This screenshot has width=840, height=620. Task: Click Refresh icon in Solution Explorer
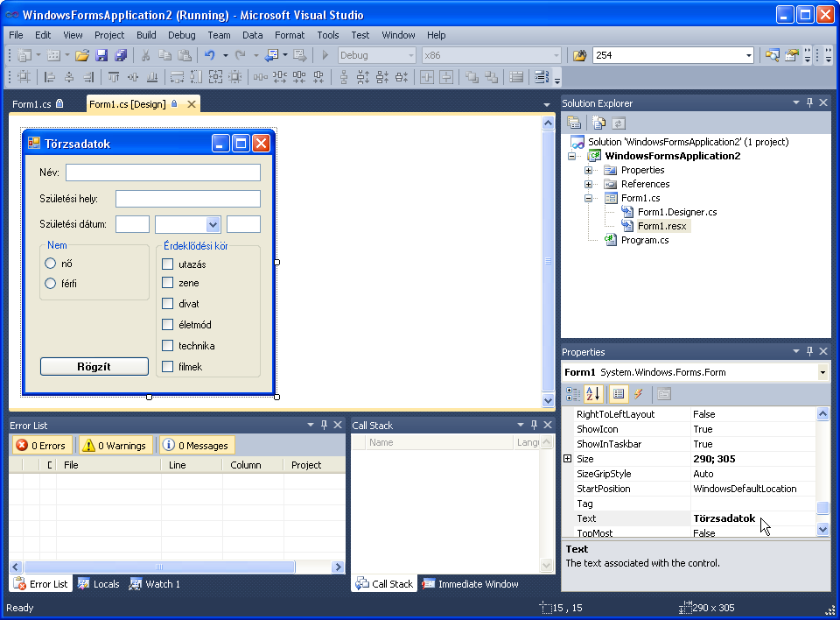pos(619,123)
